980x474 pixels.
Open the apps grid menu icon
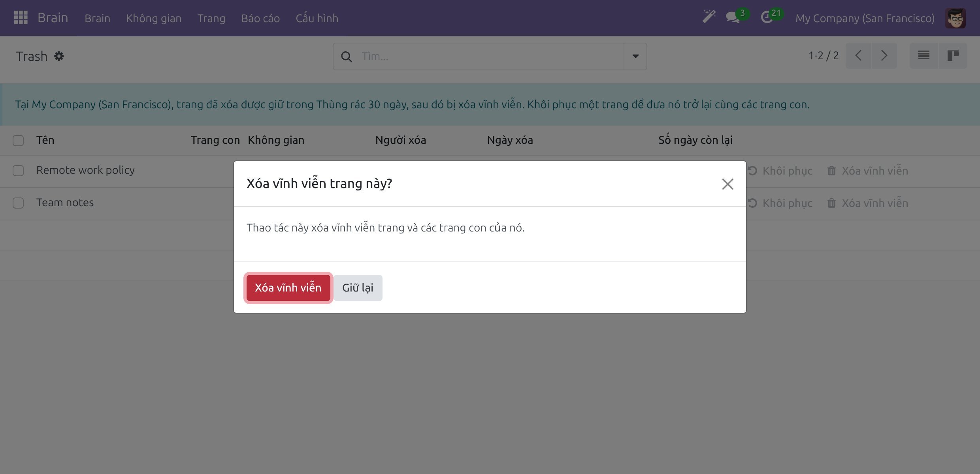[x=21, y=18]
